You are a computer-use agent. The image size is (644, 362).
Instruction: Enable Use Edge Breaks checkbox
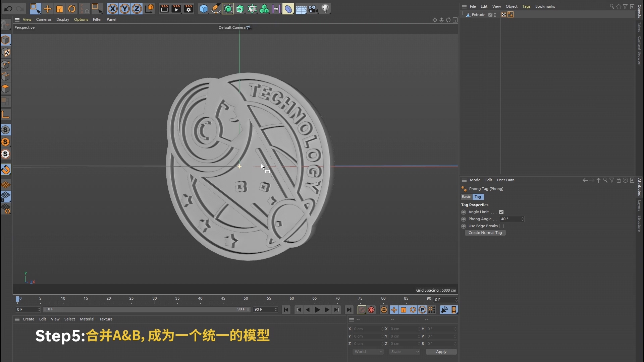tap(501, 226)
